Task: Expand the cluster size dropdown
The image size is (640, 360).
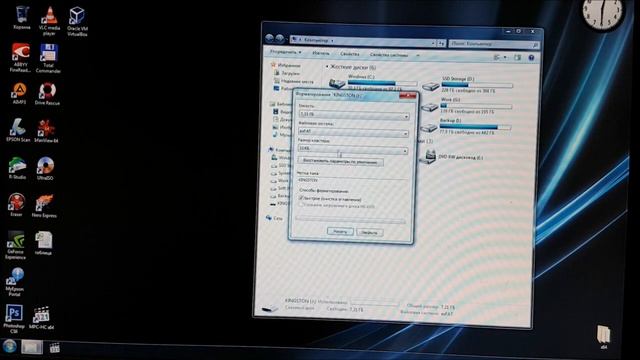Action: [x=353, y=150]
